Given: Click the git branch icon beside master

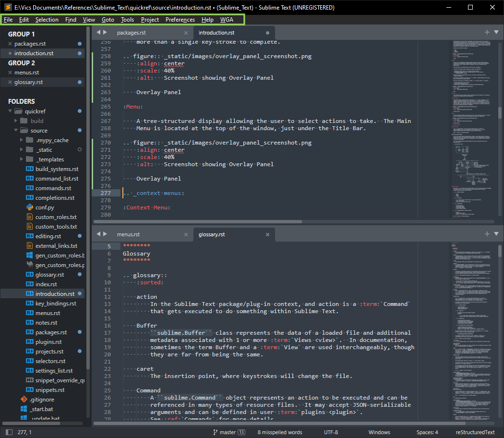Looking at the screenshot, I should [216, 432].
